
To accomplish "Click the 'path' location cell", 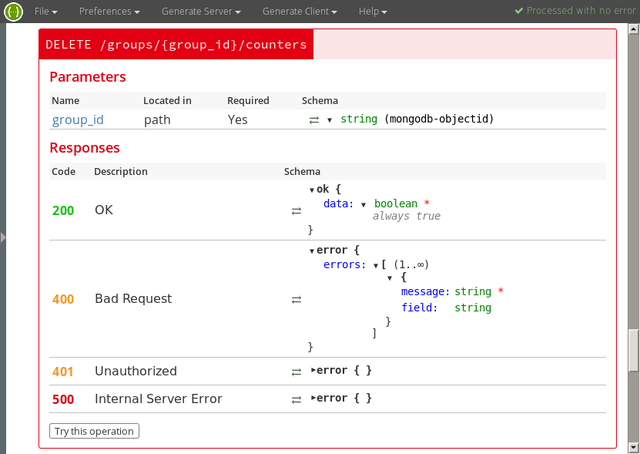I will pyautogui.click(x=157, y=120).
